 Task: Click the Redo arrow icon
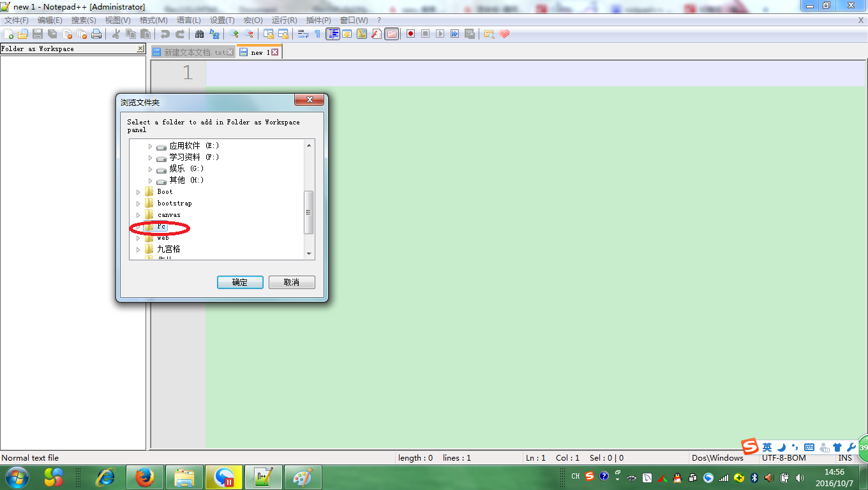pos(180,34)
